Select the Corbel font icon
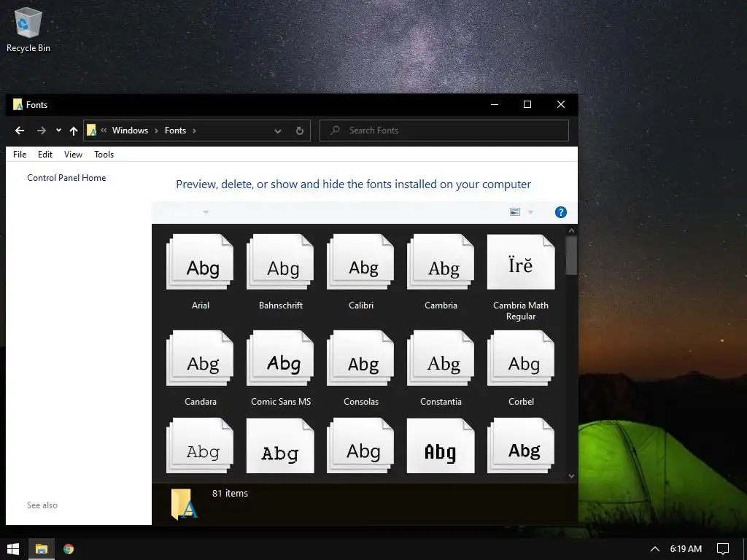Screen dimensions: 747x560 click(521, 358)
